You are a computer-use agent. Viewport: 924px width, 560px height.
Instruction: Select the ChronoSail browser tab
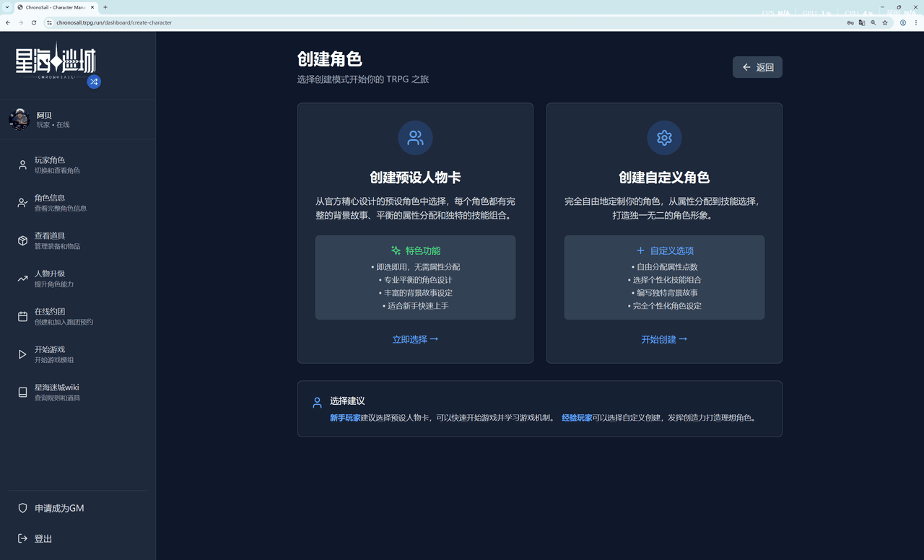click(x=51, y=7)
